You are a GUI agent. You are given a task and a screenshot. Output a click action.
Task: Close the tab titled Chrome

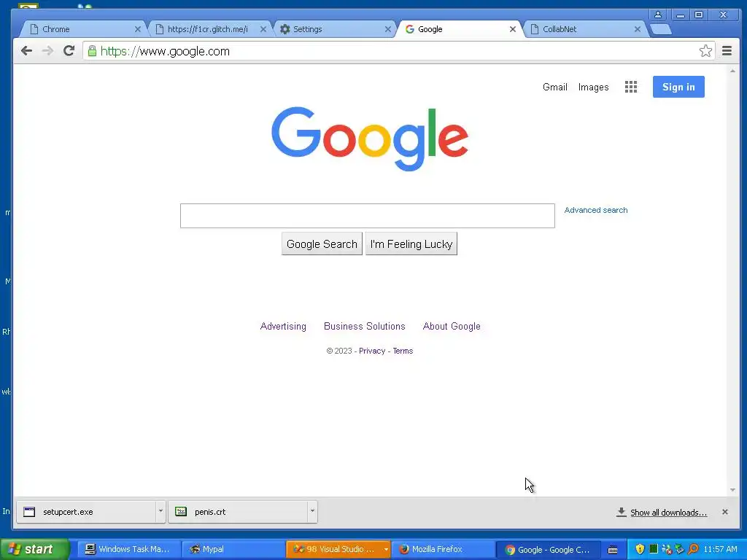coord(138,29)
